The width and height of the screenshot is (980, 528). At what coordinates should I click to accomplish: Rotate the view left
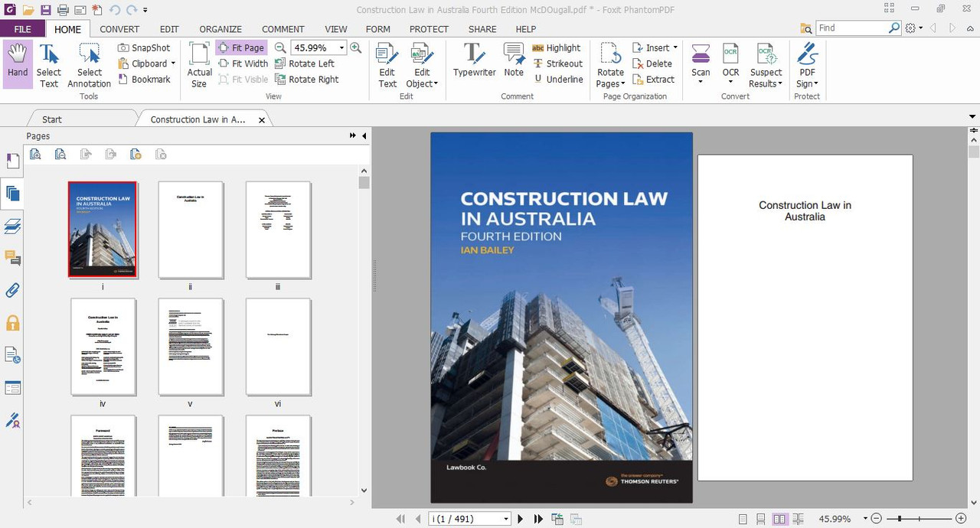pyautogui.click(x=305, y=64)
